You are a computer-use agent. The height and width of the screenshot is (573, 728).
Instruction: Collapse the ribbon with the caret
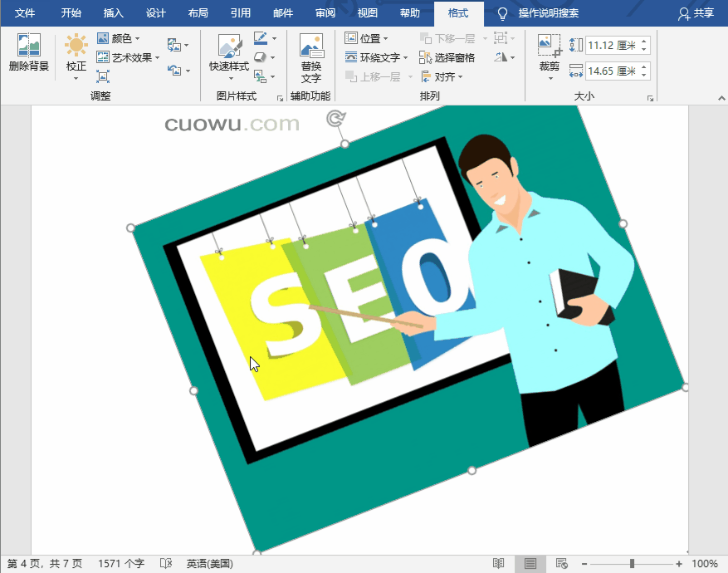tap(721, 98)
